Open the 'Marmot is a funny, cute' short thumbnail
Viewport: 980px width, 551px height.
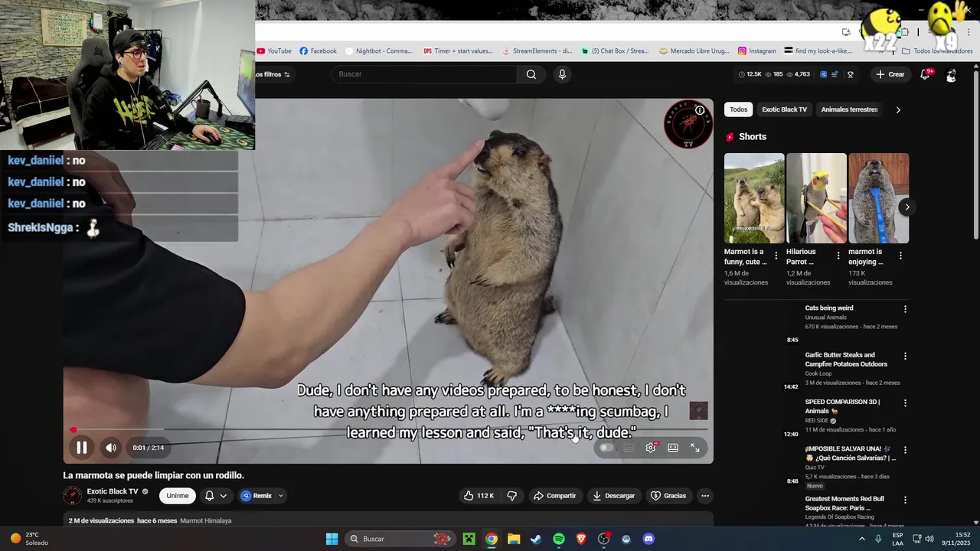(754, 198)
